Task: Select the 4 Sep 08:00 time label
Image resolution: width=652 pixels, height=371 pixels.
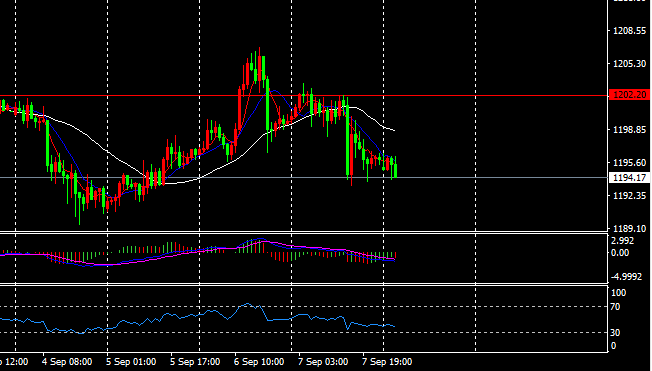Action: (67, 362)
